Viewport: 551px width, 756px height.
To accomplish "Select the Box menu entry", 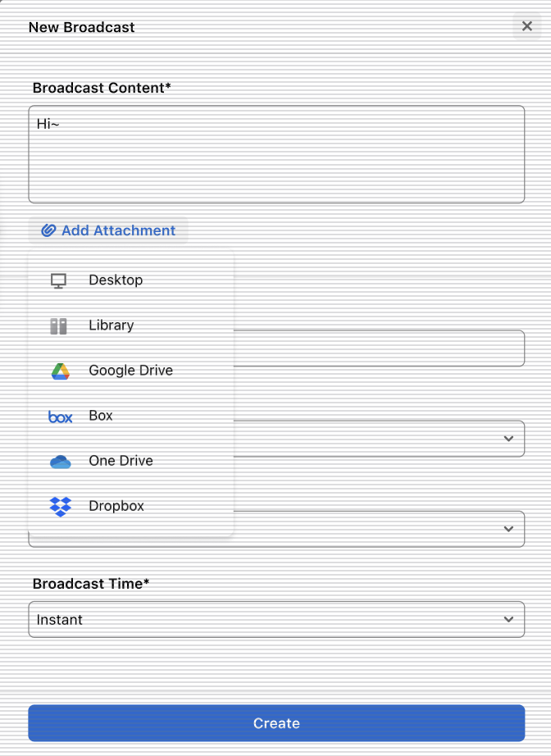I will (x=130, y=416).
